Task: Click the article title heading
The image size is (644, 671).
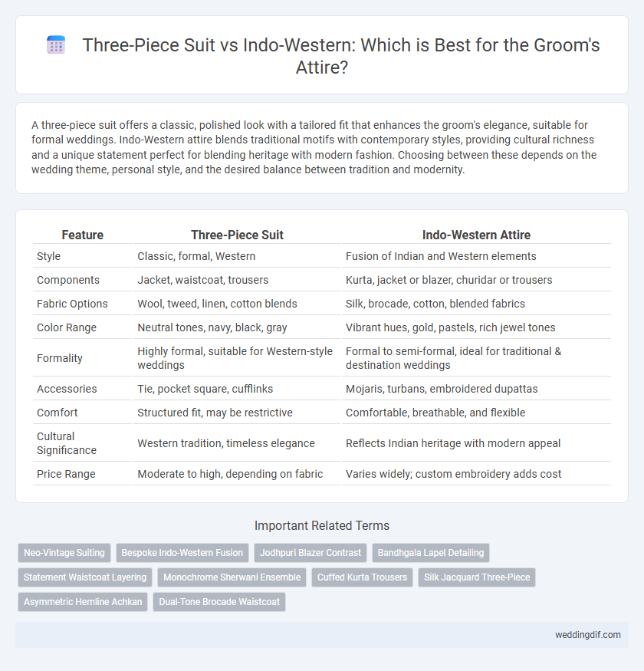Action: (340, 56)
